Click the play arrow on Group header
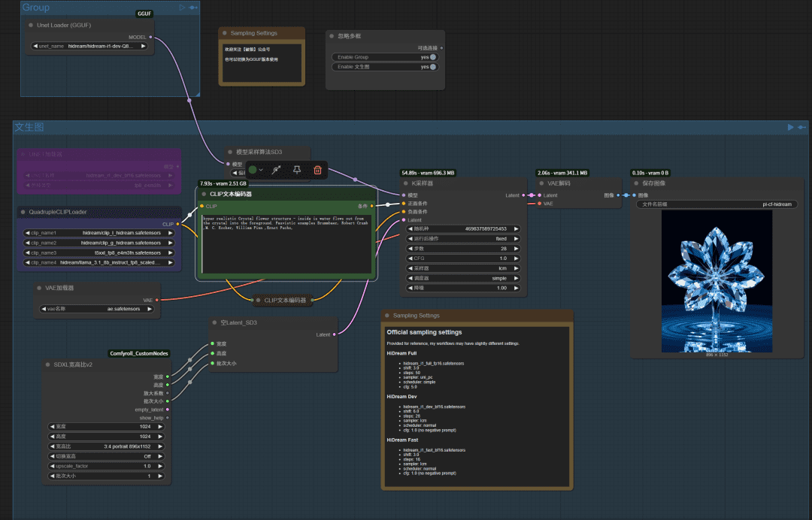This screenshot has width=812, height=520. (x=182, y=8)
